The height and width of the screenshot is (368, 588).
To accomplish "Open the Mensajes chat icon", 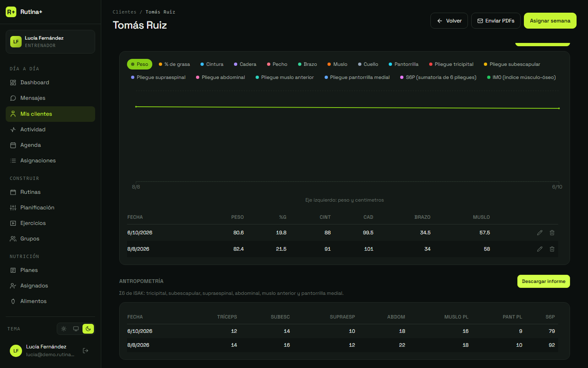I will click(x=13, y=98).
